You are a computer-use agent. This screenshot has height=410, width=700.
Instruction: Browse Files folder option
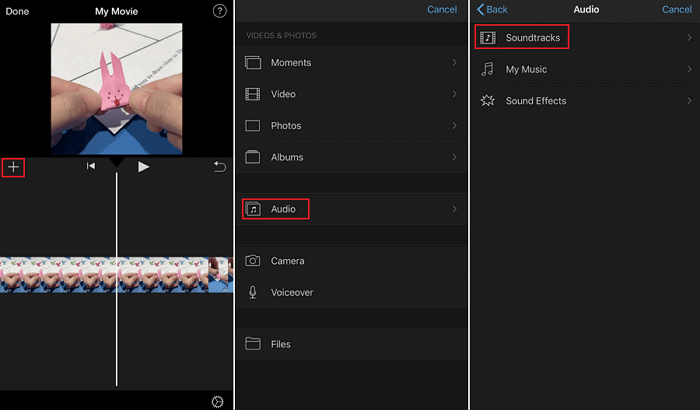pyautogui.click(x=280, y=344)
